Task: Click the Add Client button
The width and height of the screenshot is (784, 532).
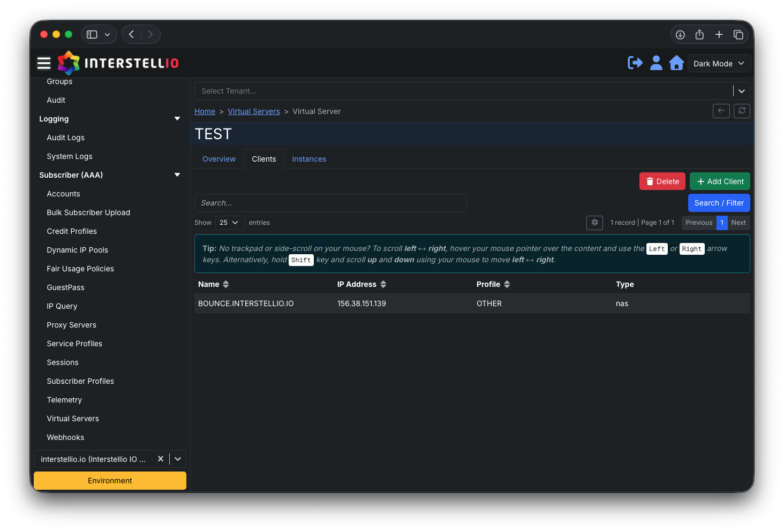Action: [x=720, y=181]
